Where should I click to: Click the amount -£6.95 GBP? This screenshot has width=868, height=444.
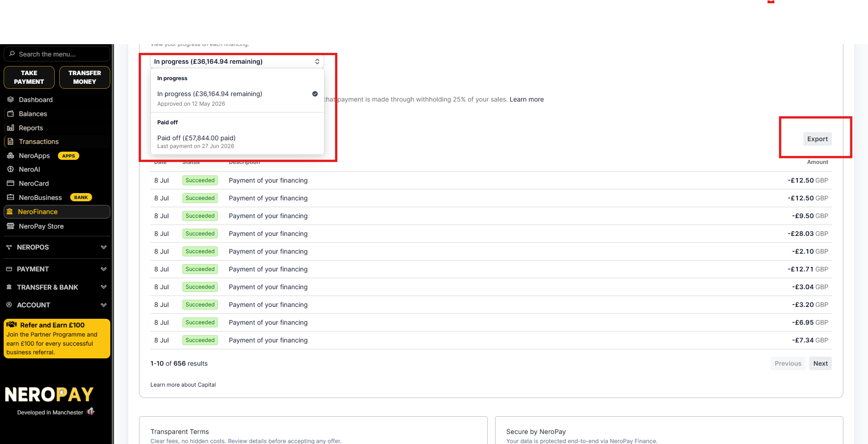pos(810,322)
